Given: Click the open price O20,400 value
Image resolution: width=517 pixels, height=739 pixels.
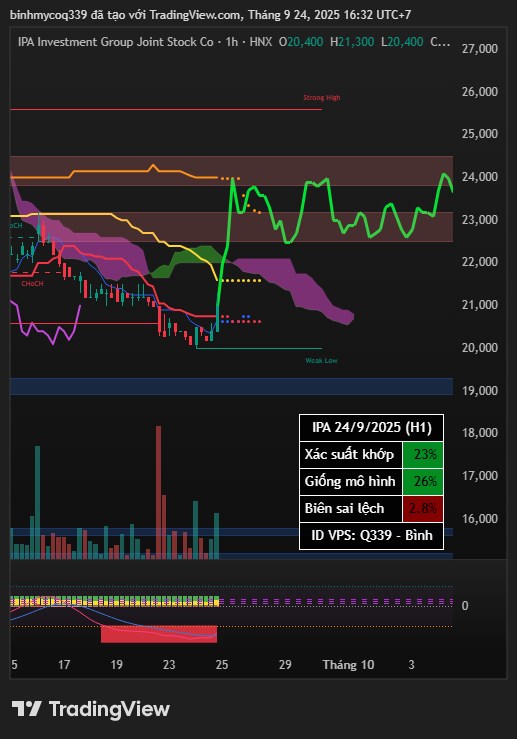Looking at the screenshot, I should click(x=301, y=42).
